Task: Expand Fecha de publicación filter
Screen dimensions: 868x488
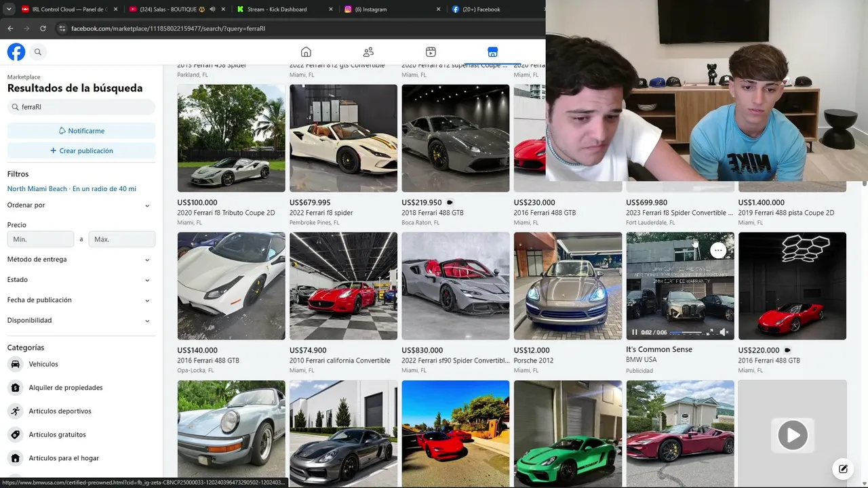Action: pyautogui.click(x=79, y=300)
